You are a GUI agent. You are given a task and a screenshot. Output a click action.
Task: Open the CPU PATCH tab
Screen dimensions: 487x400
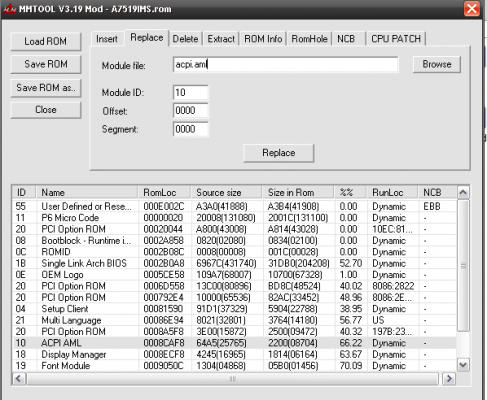click(396, 39)
